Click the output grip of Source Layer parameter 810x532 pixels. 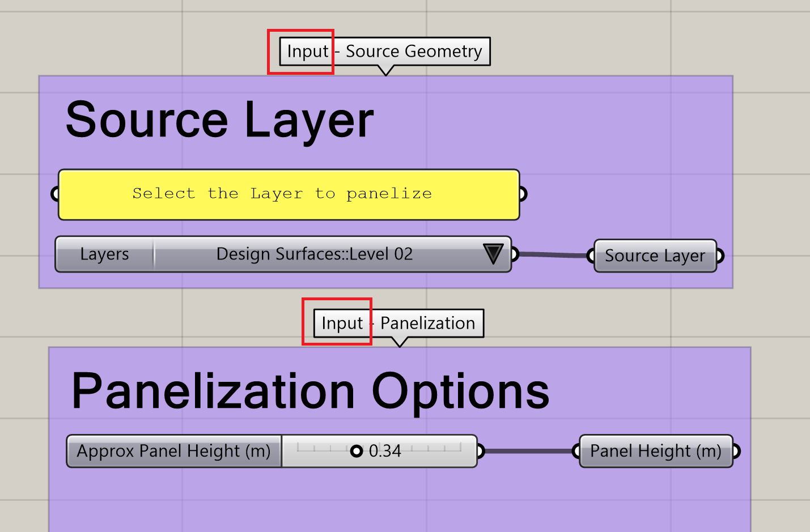point(720,256)
